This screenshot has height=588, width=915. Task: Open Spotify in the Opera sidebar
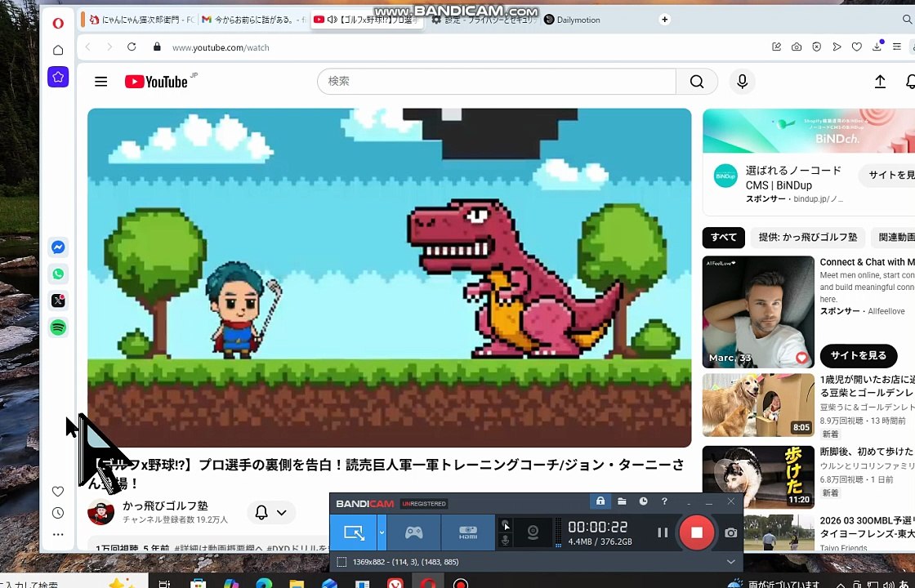click(x=58, y=327)
